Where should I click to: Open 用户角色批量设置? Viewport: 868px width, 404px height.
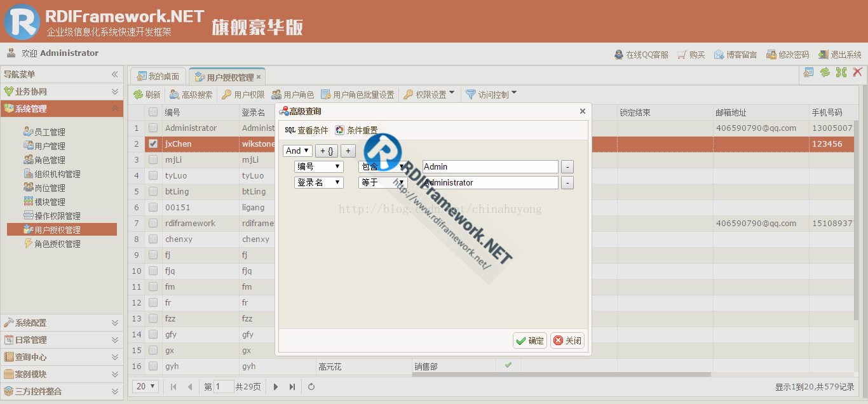[x=357, y=95]
